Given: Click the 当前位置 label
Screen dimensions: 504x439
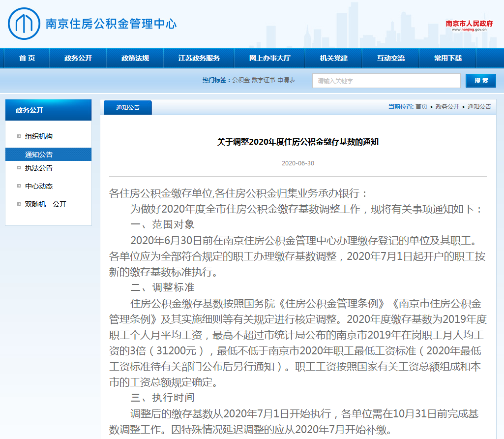Looking at the screenshot, I should (401, 106).
